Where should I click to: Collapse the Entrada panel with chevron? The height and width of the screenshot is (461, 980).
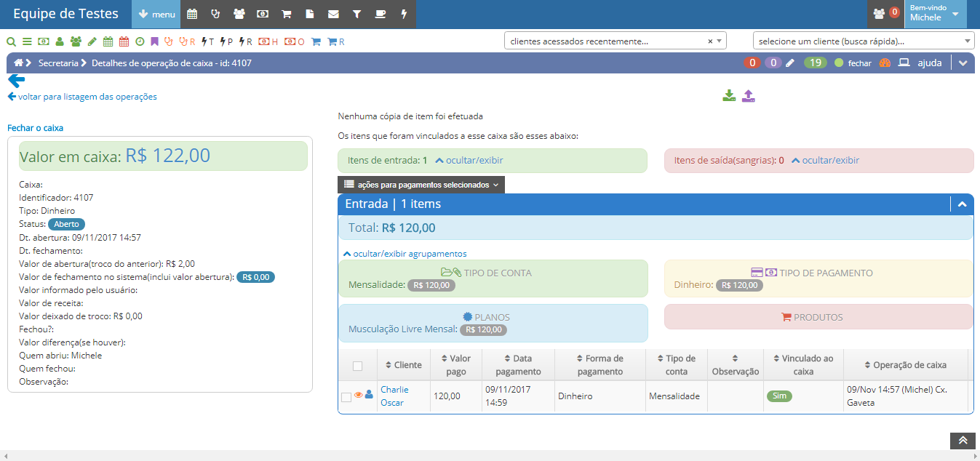click(962, 204)
